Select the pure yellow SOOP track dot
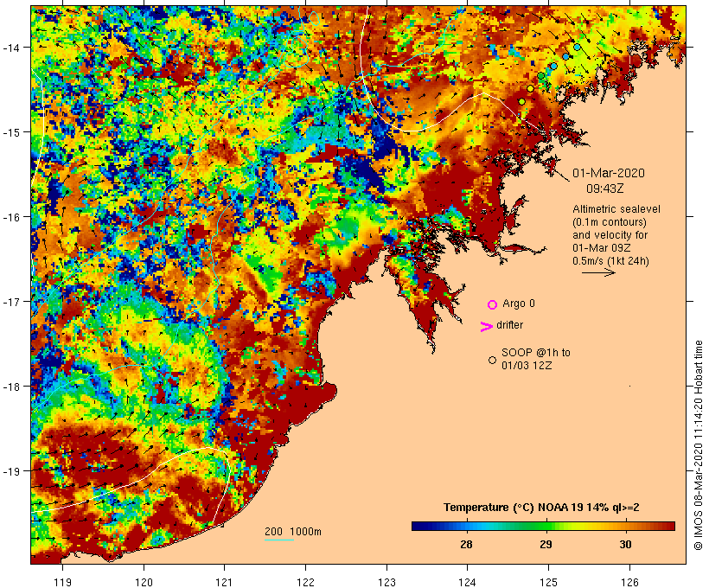 (x=530, y=88)
